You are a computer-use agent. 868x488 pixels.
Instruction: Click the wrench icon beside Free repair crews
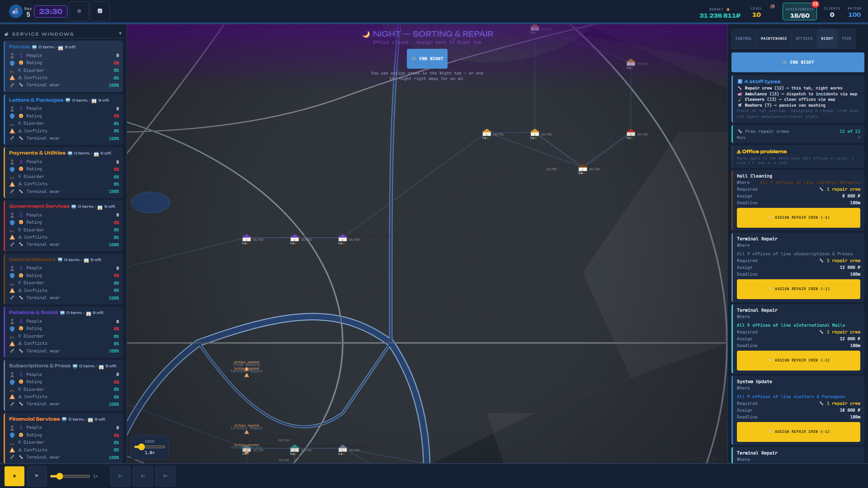pyautogui.click(x=740, y=131)
